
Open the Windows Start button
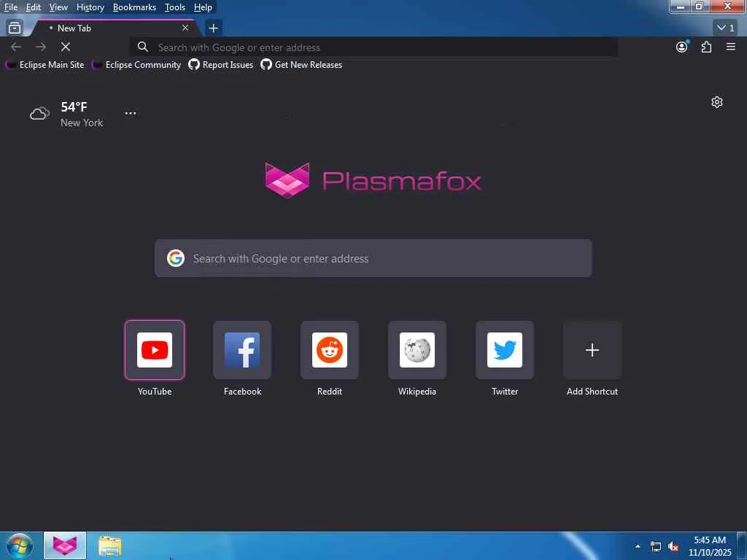coord(20,545)
